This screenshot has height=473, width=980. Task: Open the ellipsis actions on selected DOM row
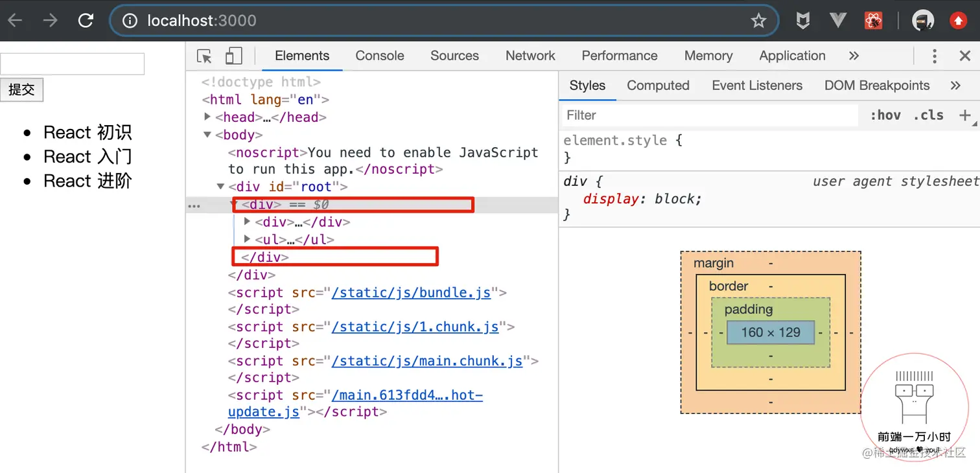194,206
